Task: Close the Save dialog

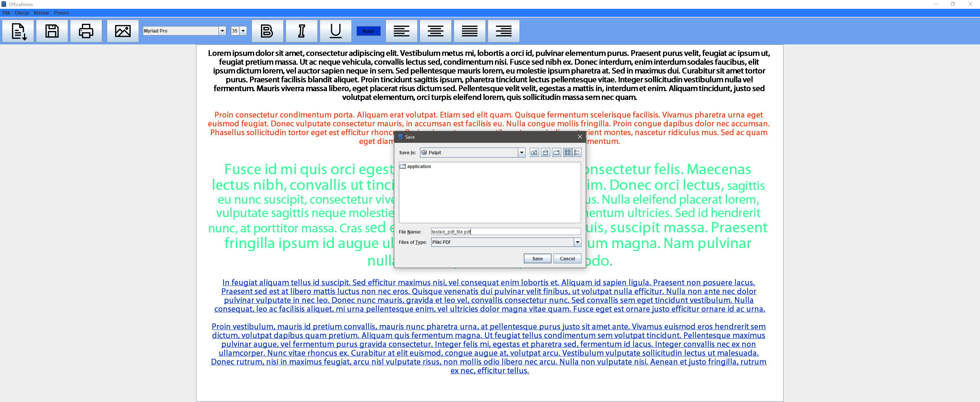Action: pyautogui.click(x=580, y=137)
